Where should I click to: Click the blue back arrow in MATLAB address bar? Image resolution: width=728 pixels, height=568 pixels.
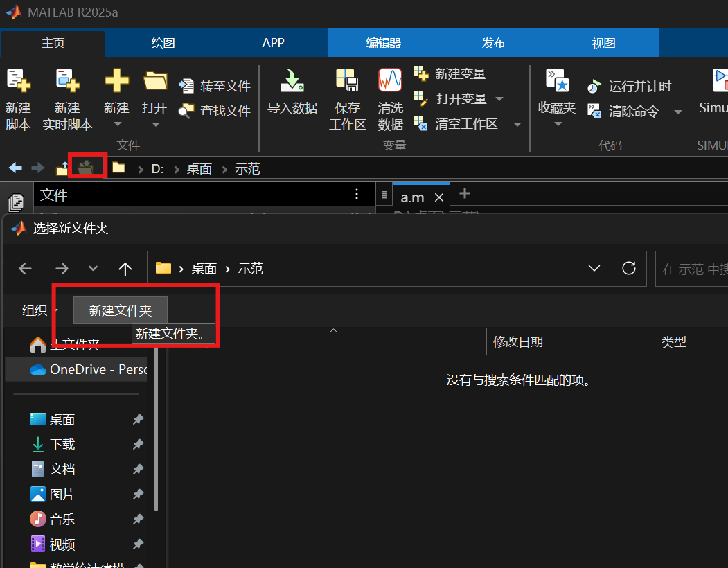coord(15,168)
